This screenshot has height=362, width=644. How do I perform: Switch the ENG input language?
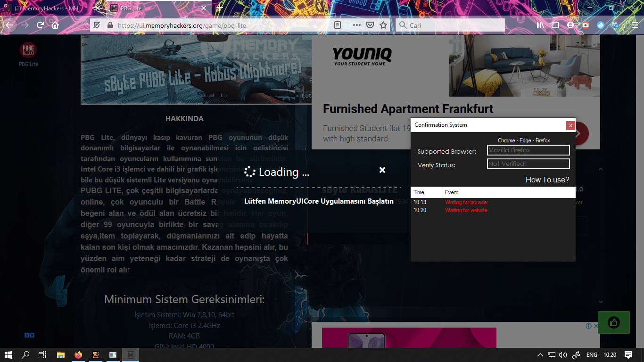tap(592, 355)
